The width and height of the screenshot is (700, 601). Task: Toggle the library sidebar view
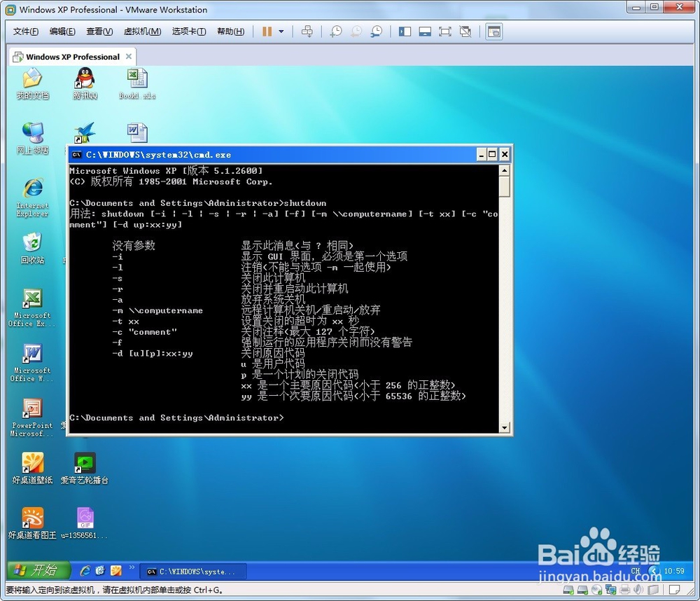[x=405, y=32]
